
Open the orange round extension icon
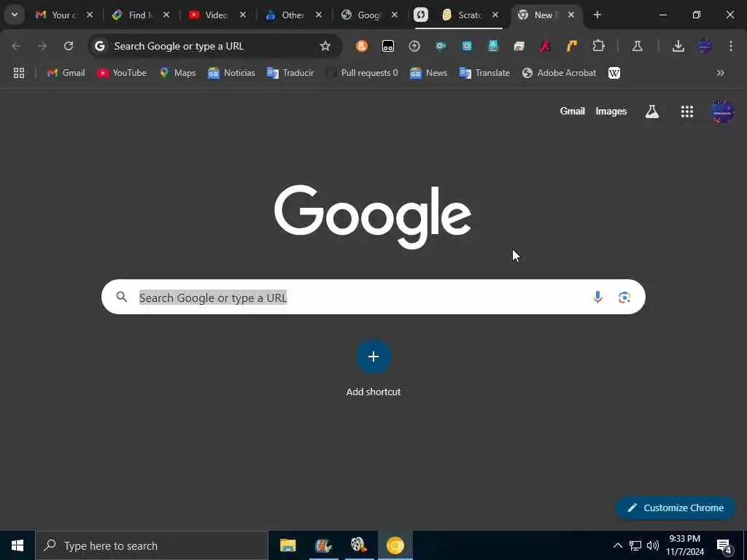pos(362,46)
